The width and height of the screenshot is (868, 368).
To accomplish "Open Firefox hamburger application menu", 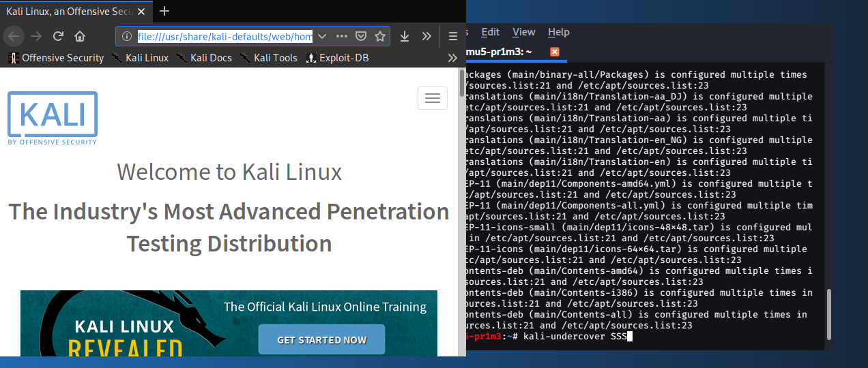I will tap(453, 36).
